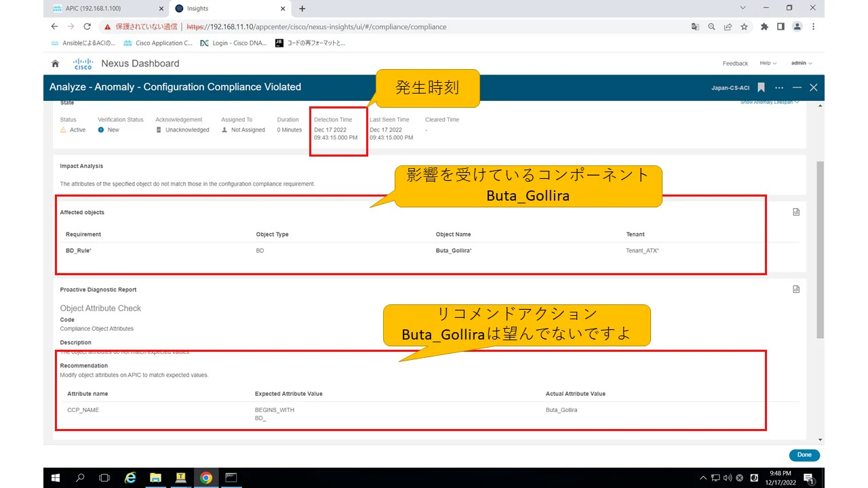The width and height of the screenshot is (868, 488).
Task: Open a new browser tab
Action: [302, 9]
